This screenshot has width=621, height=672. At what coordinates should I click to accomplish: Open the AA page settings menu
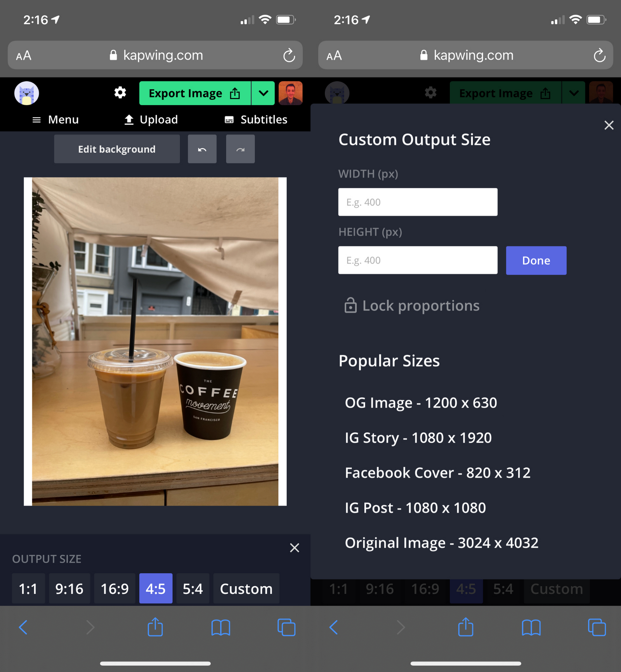click(x=23, y=55)
